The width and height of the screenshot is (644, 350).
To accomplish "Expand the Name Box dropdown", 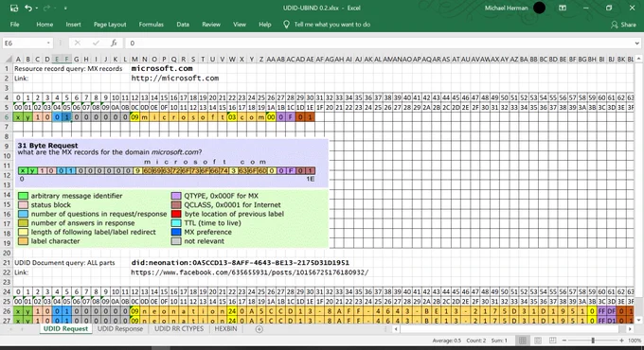I will (48, 44).
